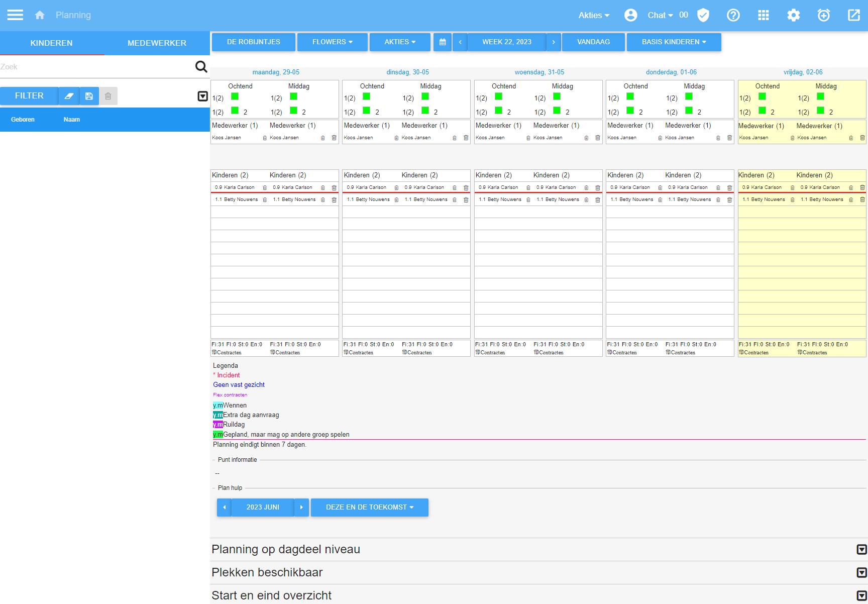Viewport: 868px width, 604px height.
Task: Open the maandag, 29-05 day link
Action: click(x=276, y=72)
